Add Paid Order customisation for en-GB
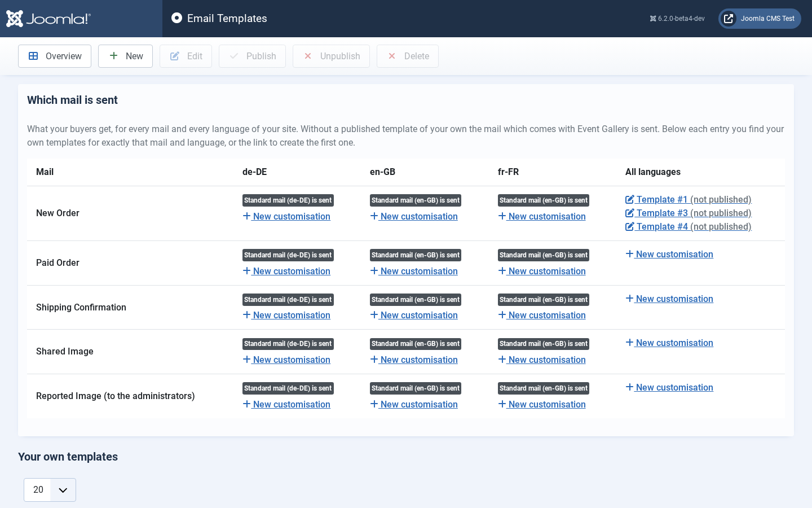 (x=414, y=271)
